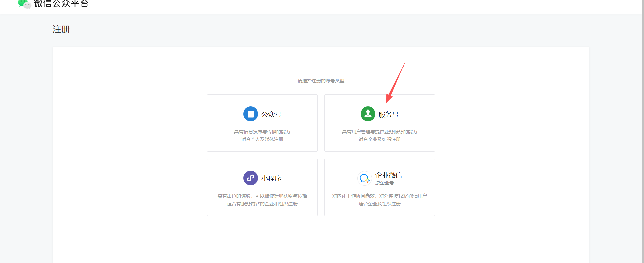Screen dimensions: 644x263
Task: Click the WeChat logo in the header
Action: point(24,4)
